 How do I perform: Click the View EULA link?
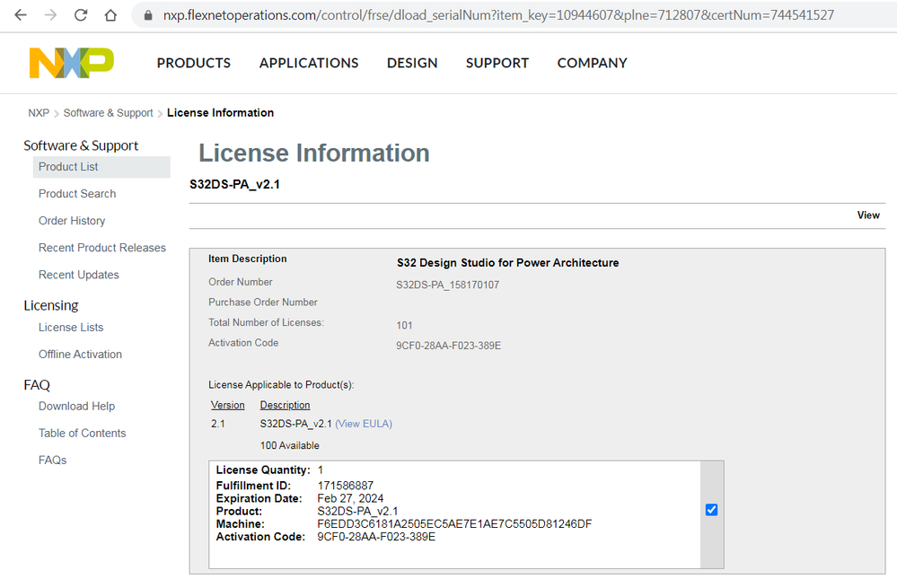click(364, 424)
